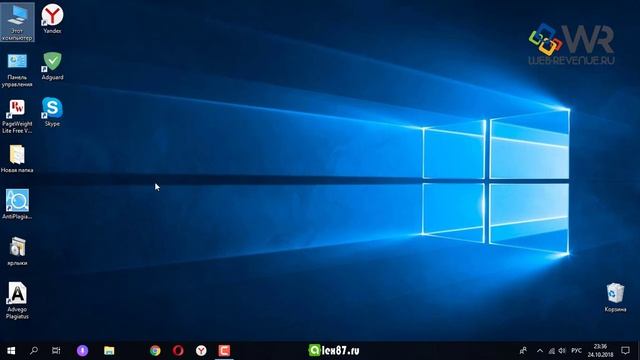Open taskbar search magnifier
Image resolution: width=640 pixels, height=360 pixels.
coord(34,351)
